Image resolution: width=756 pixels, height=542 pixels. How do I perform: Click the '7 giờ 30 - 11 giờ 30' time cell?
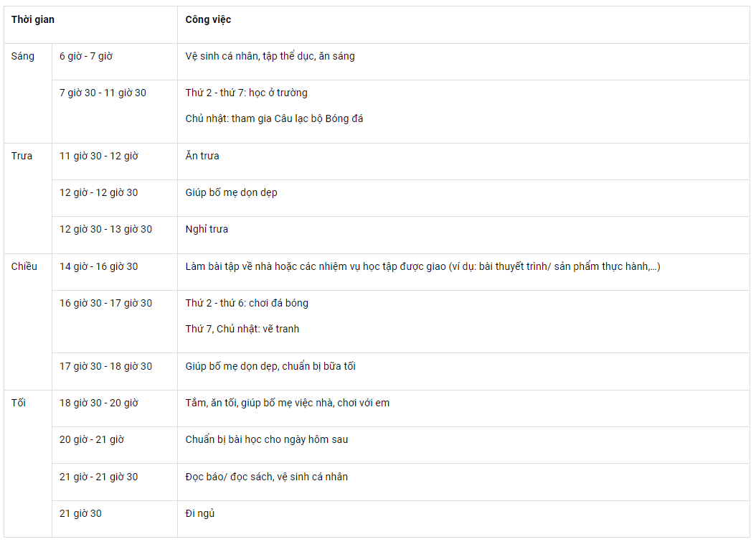pyautogui.click(x=115, y=111)
